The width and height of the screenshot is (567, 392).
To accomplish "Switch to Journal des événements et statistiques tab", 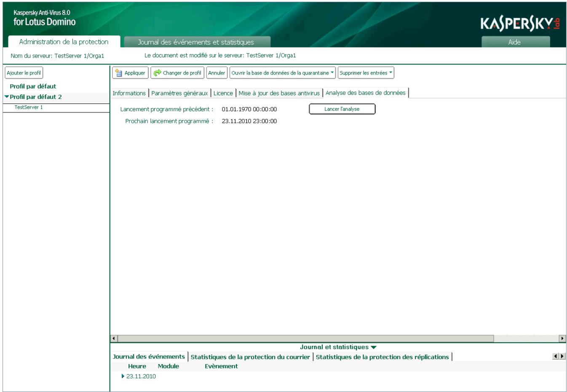I will (197, 42).
